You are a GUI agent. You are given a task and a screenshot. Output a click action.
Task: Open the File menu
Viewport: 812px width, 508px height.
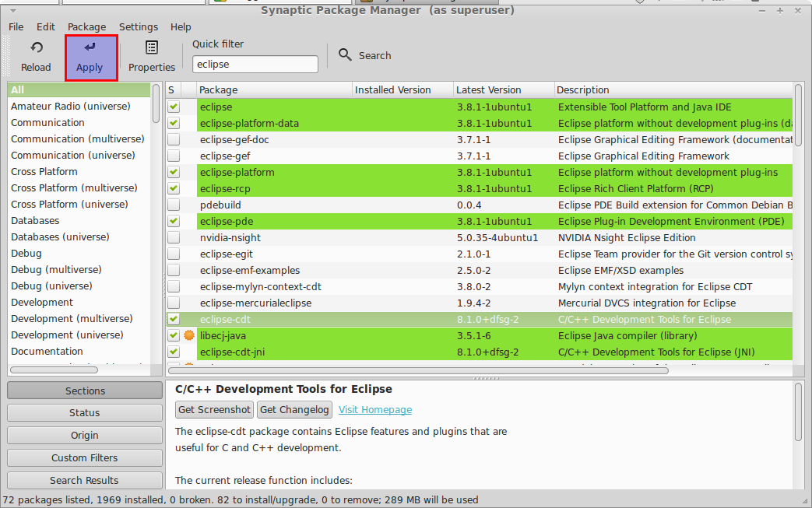click(16, 27)
